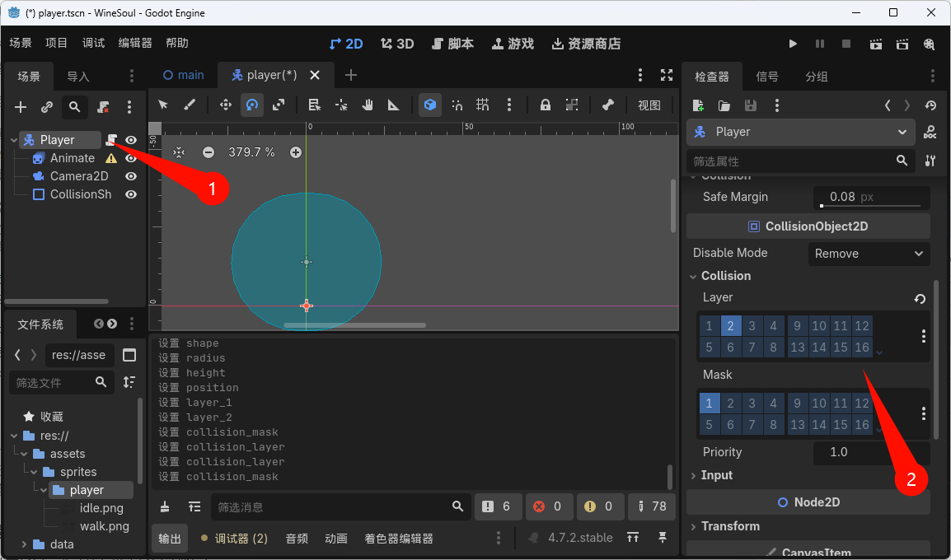Select the scale mode tool

pos(279,105)
